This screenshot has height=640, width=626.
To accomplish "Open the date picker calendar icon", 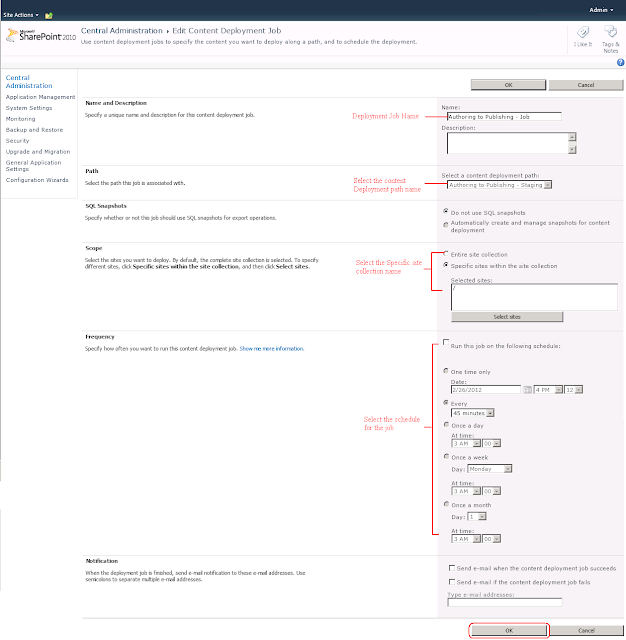I will pyautogui.click(x=527, y=390).
